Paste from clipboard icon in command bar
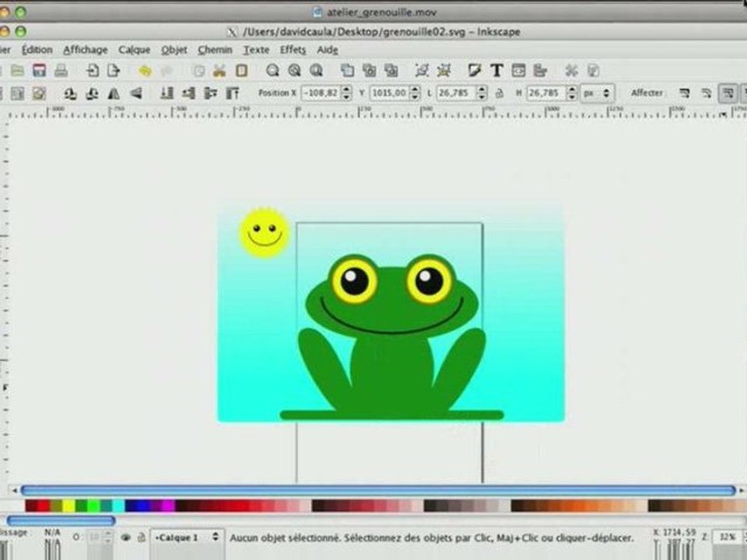This screenshot has height=560, width=747. point(241,71)
